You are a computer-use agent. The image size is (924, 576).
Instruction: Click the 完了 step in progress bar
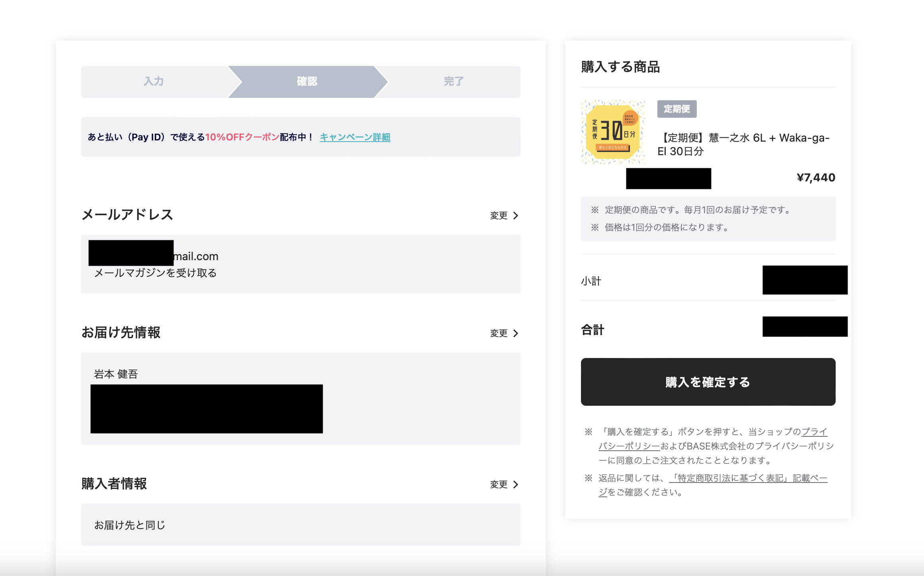tap(454, 82)
